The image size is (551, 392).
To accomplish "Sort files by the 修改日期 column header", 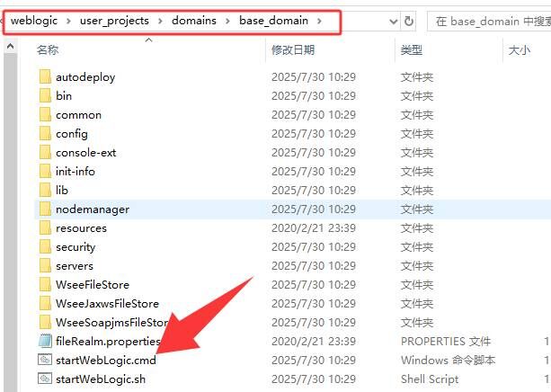I will (293, 50).
